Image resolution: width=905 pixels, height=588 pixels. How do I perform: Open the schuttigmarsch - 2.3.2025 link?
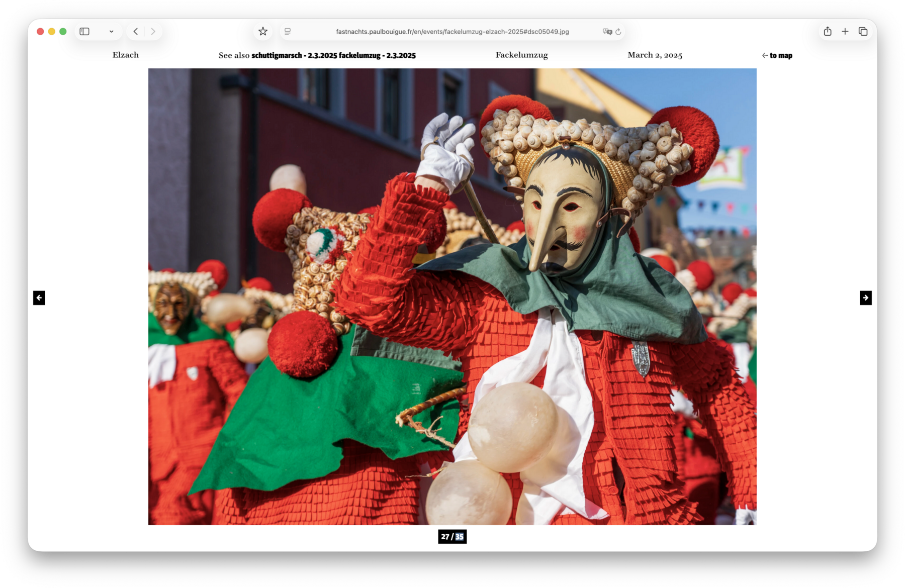point(294,56)
